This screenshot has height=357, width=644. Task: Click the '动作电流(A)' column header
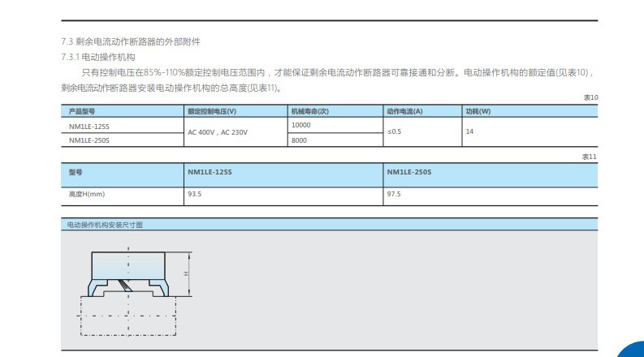(x=404, y=111)
